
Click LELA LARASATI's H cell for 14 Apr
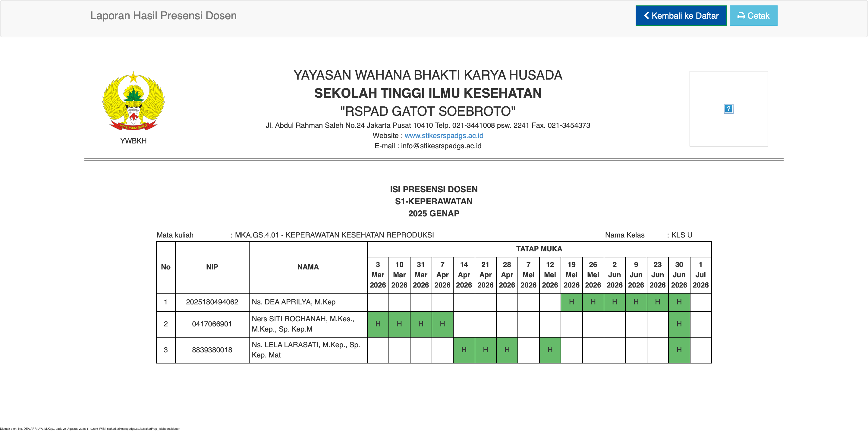[464, 350]
